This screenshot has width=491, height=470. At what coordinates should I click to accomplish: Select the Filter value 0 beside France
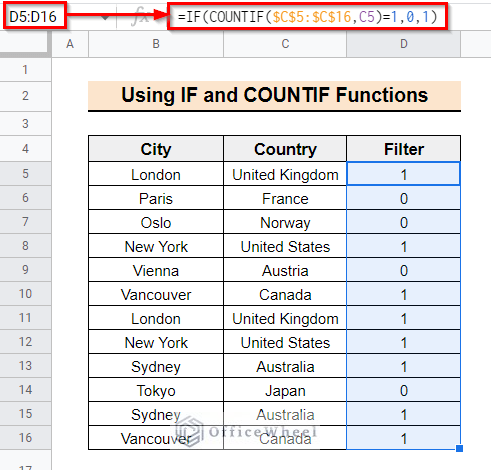[x=403, y=198]
